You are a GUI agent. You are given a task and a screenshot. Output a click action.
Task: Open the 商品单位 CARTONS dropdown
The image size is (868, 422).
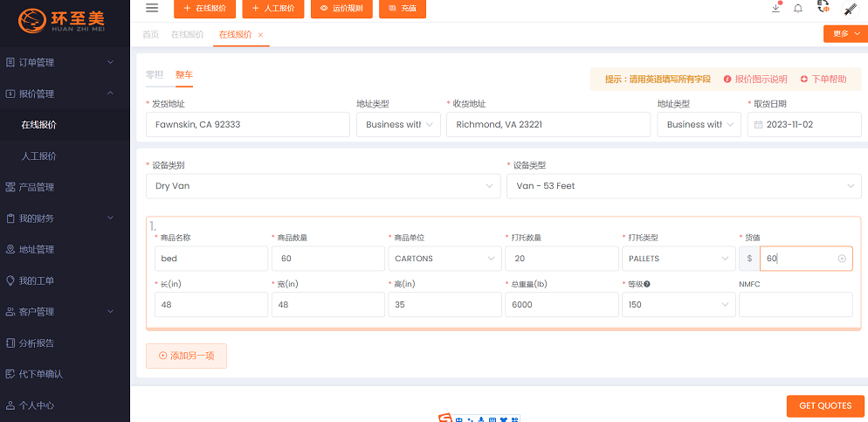pyautogui.click(x=444, y=259)
